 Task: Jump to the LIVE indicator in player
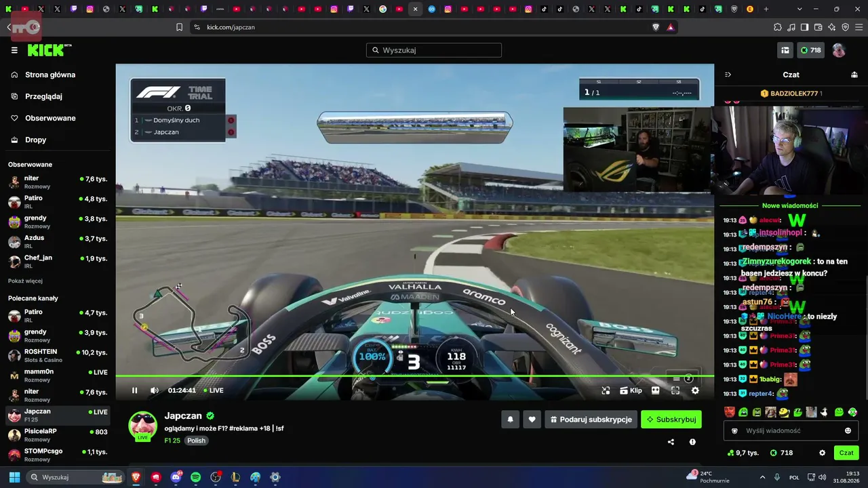214,390
